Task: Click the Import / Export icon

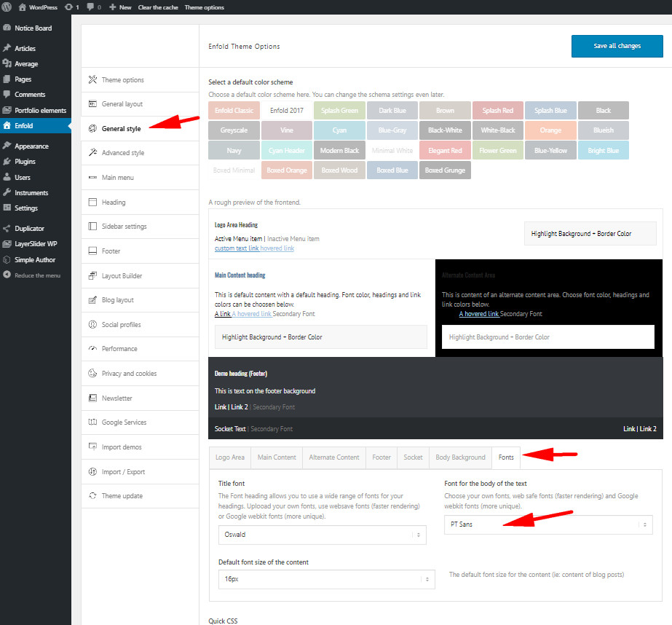Action: tap(92, 471)
